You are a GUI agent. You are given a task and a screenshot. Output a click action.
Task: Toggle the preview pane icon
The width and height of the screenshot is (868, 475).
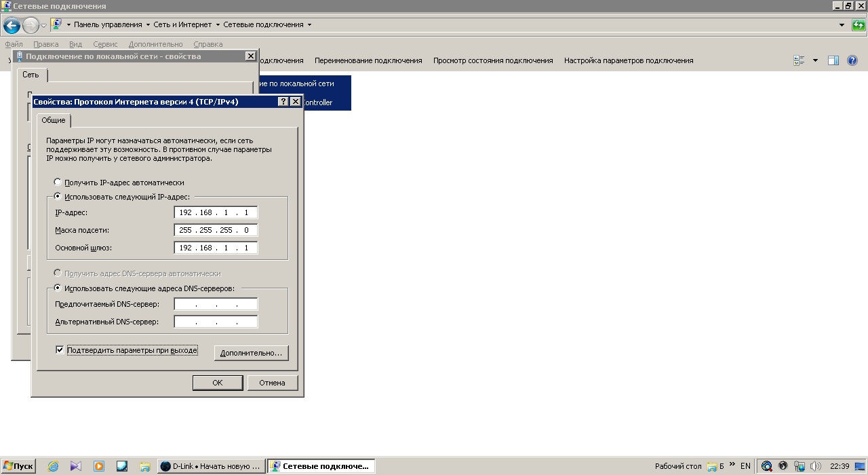point(833,60)
